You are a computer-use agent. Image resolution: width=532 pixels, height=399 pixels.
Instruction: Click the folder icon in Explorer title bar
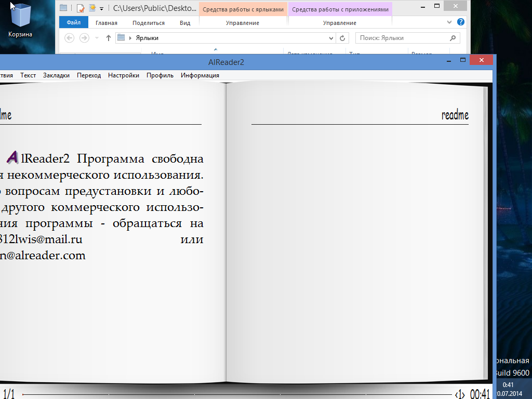[x=63, y=8]
